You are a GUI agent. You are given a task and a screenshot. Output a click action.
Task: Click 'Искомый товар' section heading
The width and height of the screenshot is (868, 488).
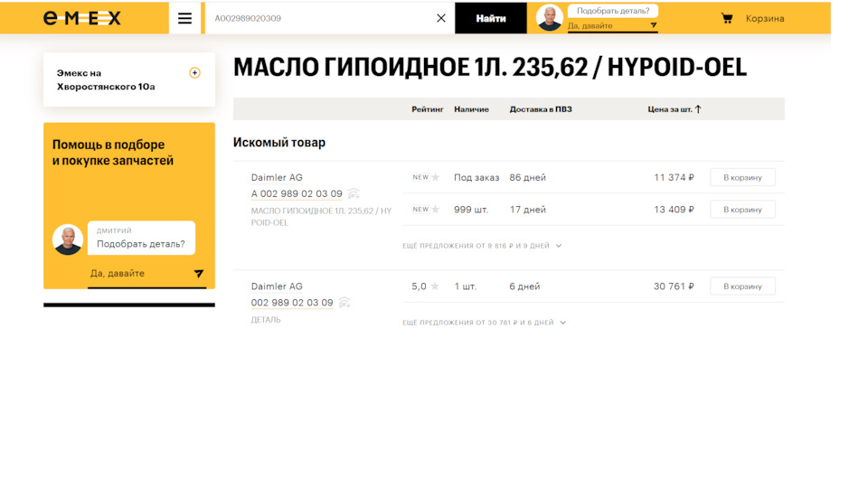pyautogui.click(x=279, y=142)
